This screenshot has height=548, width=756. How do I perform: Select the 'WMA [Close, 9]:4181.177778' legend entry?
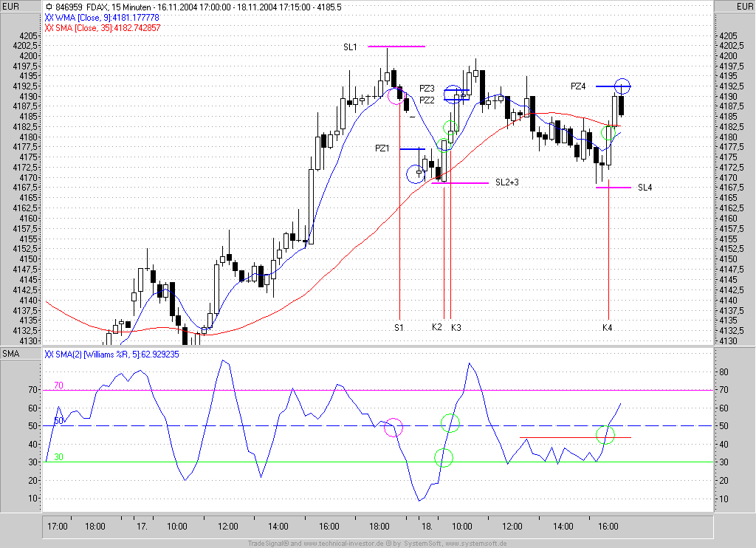click(x=107, y=18)
